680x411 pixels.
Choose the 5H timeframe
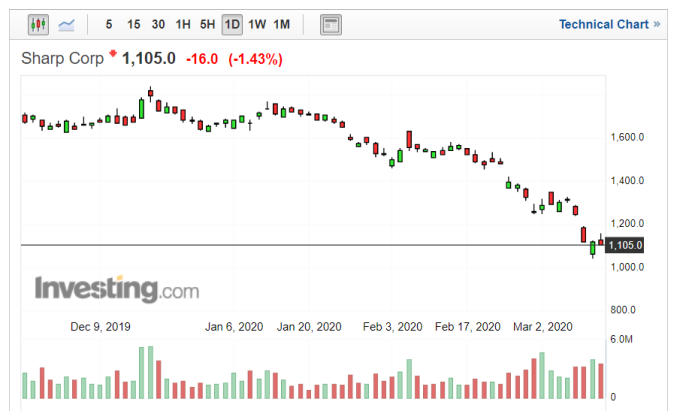pyautogui.click(x=207, y=25)
